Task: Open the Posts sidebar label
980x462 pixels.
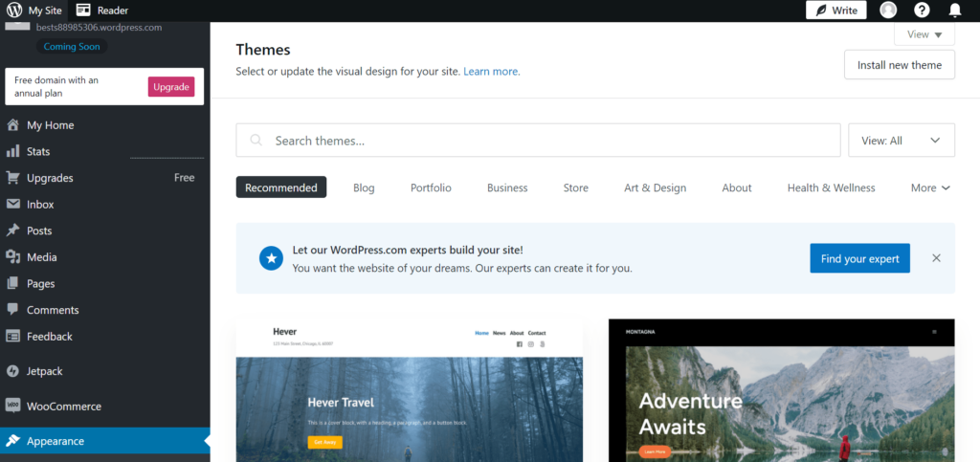Action: click(39, 231)
